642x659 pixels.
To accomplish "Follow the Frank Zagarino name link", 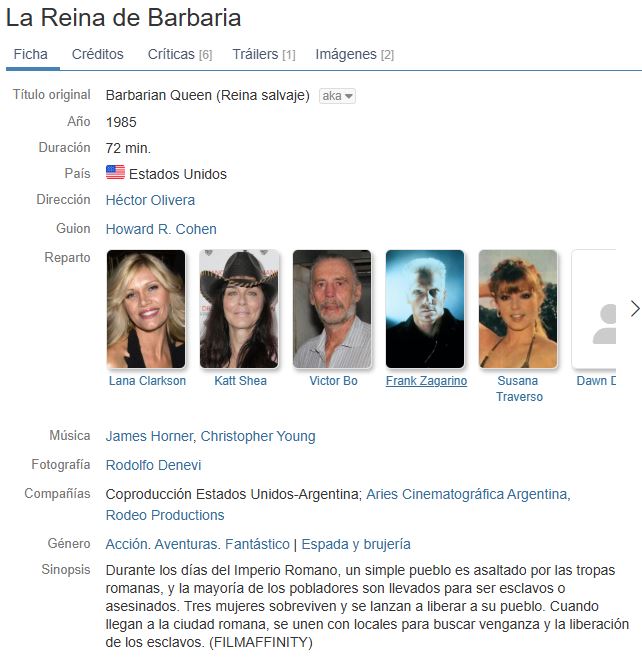I will [426, 381].
